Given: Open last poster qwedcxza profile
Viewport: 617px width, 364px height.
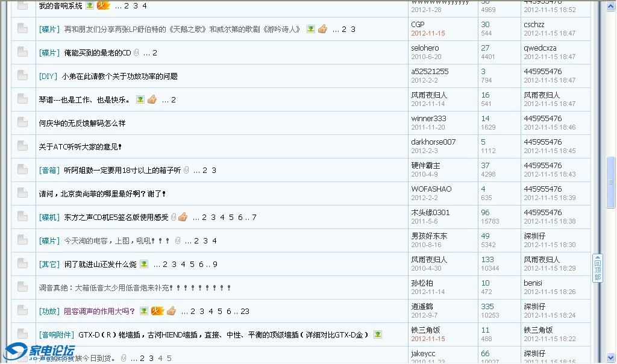Looking at the screenshot, I should [540, 48].
